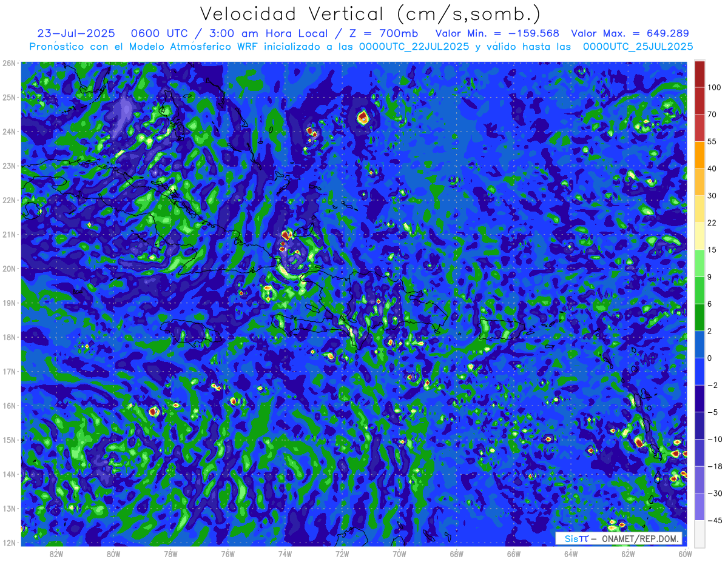This screenshot has height=562, width=728.
Task: Click the '15N' latitude axis label
Action: coord(8,440)
